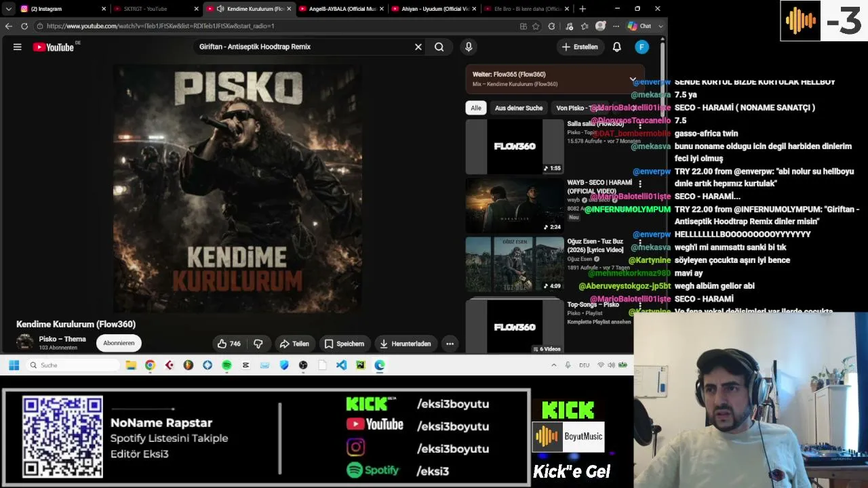Open more actions three-dot menu under video
The height and width of the screenshot is (488, 868).
click(450, 344)
